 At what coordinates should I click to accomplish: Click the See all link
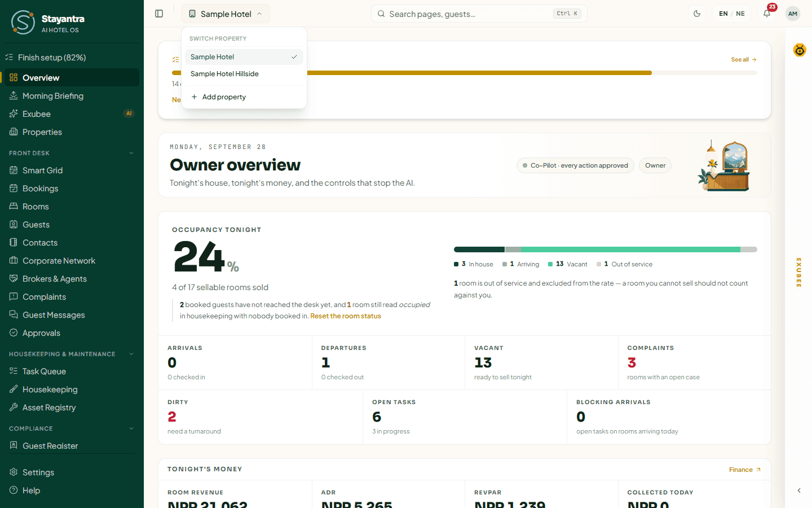744,60
